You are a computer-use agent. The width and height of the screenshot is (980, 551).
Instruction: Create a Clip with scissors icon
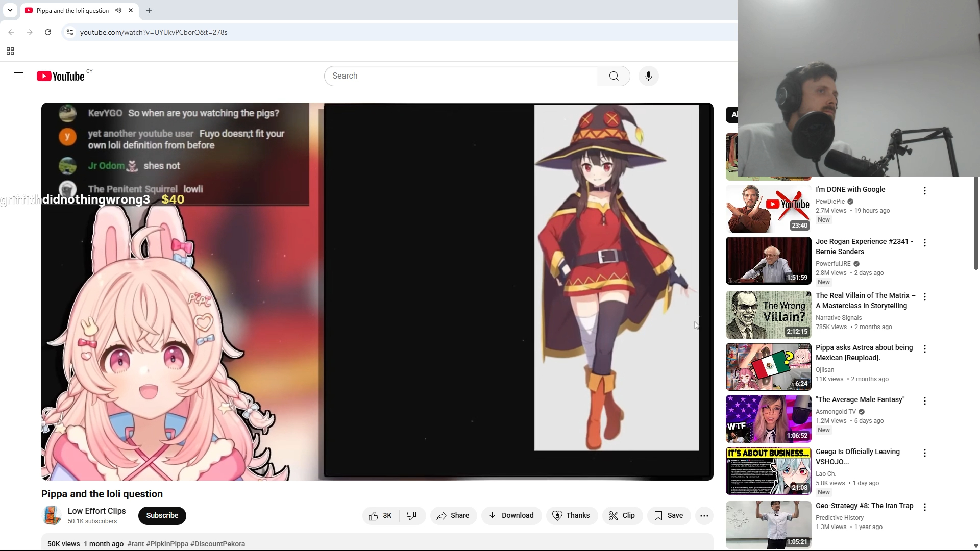622,516
